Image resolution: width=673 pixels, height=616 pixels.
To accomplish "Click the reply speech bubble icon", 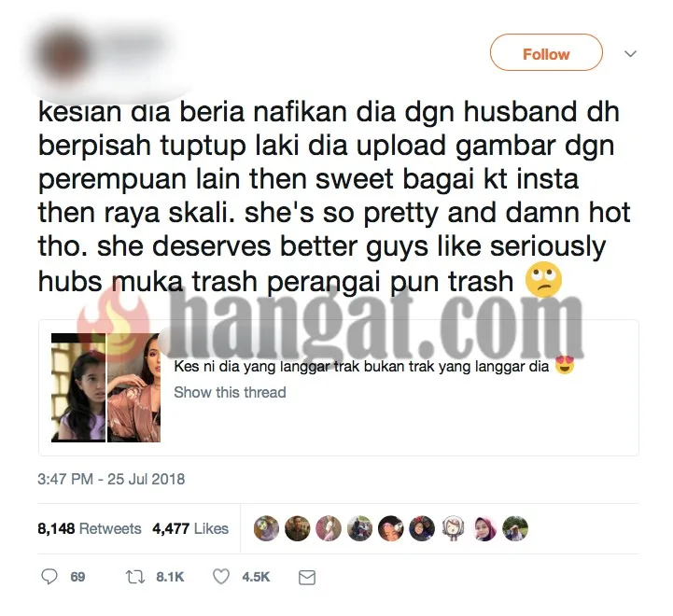I will 49,577.
